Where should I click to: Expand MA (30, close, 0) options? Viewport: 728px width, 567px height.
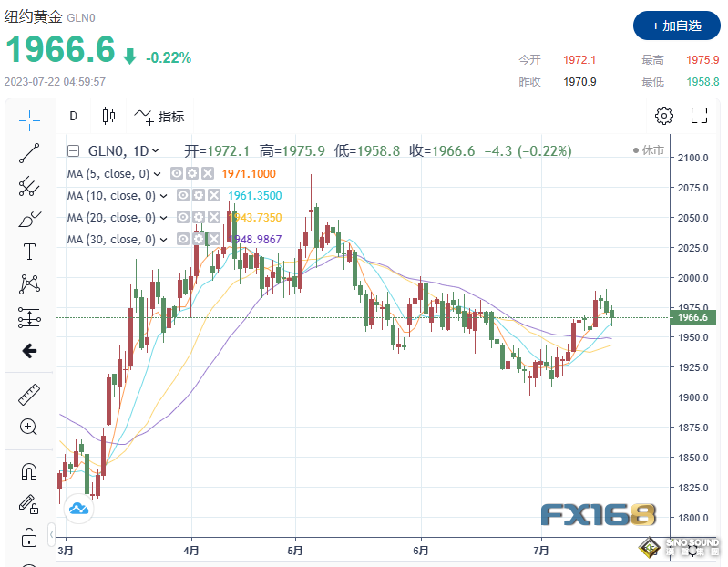point(163,240)
